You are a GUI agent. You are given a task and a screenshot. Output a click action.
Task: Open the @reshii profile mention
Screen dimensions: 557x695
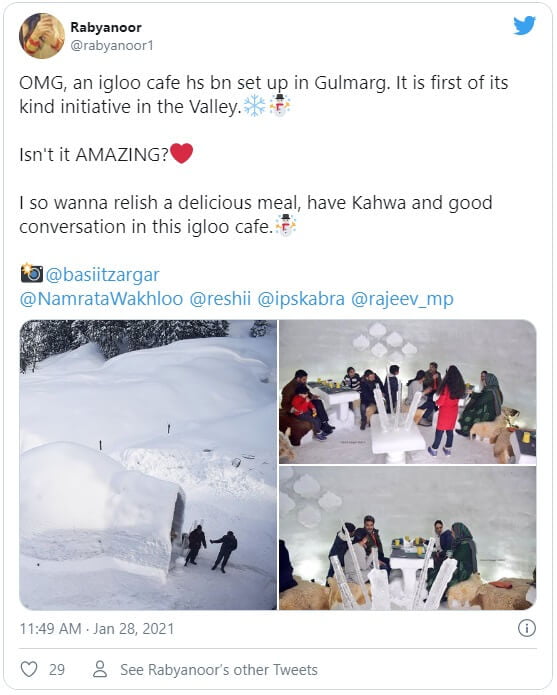(x=220, y=299)
